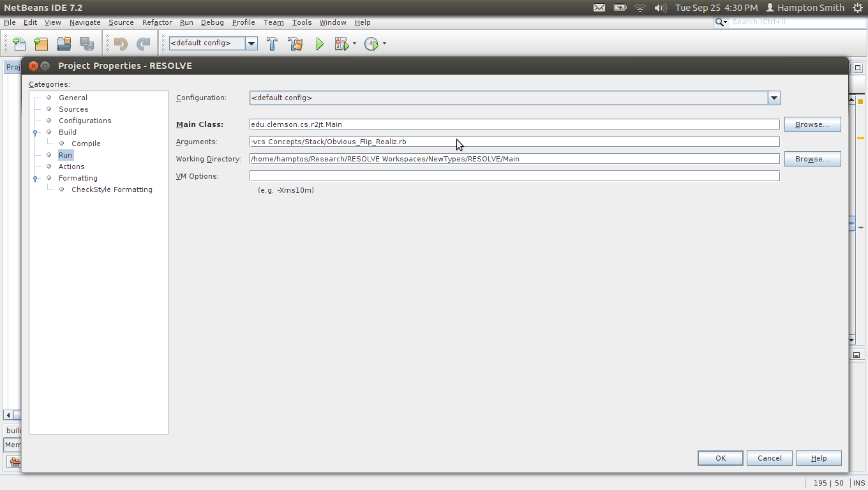The width and height of the screenshot is (868, 490).
Task: Open the Run menu in the menu bar
Action: pos(186,22)
